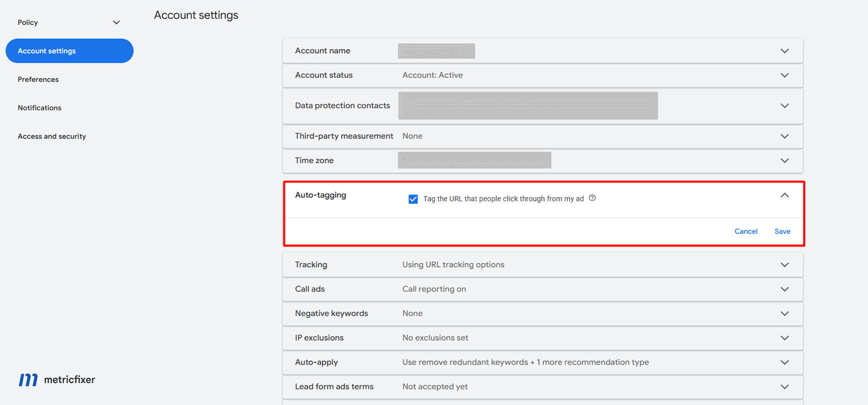Expand the Negative keywords row
This screenshot has height=405, width=868.
785,314
